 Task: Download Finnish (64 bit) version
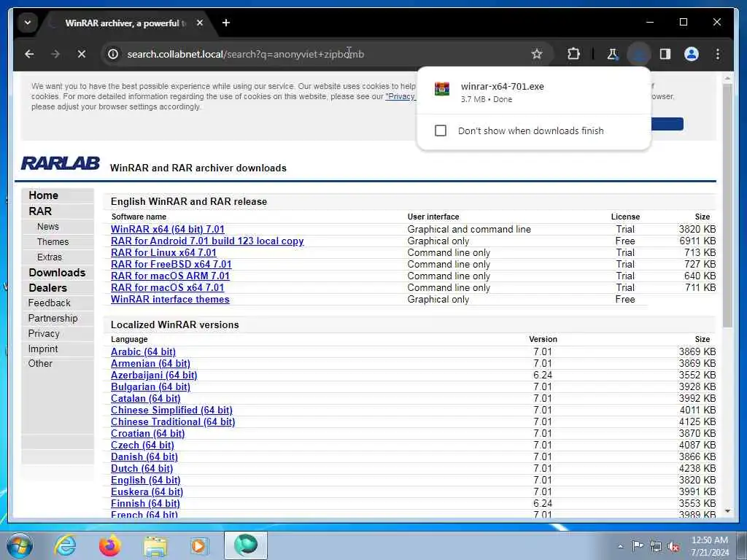(145, 503)
